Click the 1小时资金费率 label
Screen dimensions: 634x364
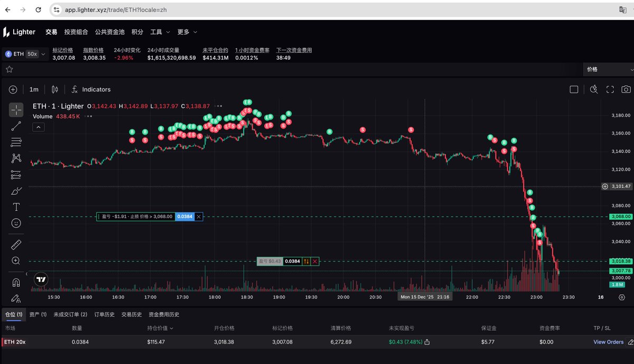pyautogui.click(x=252, y=50)
